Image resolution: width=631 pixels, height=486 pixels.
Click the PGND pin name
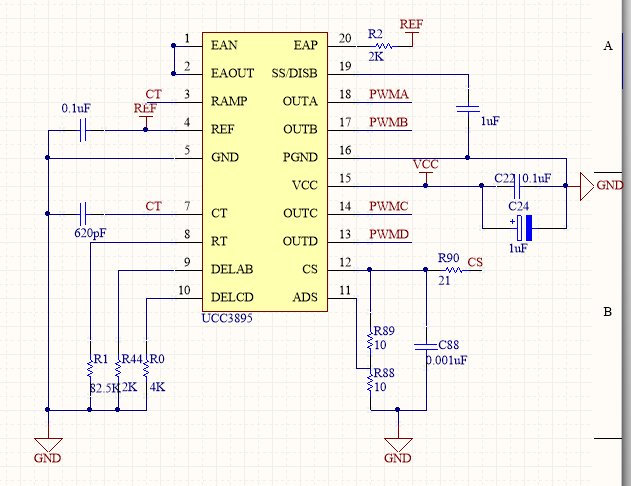pyautogui.click(x=300, y=157)
